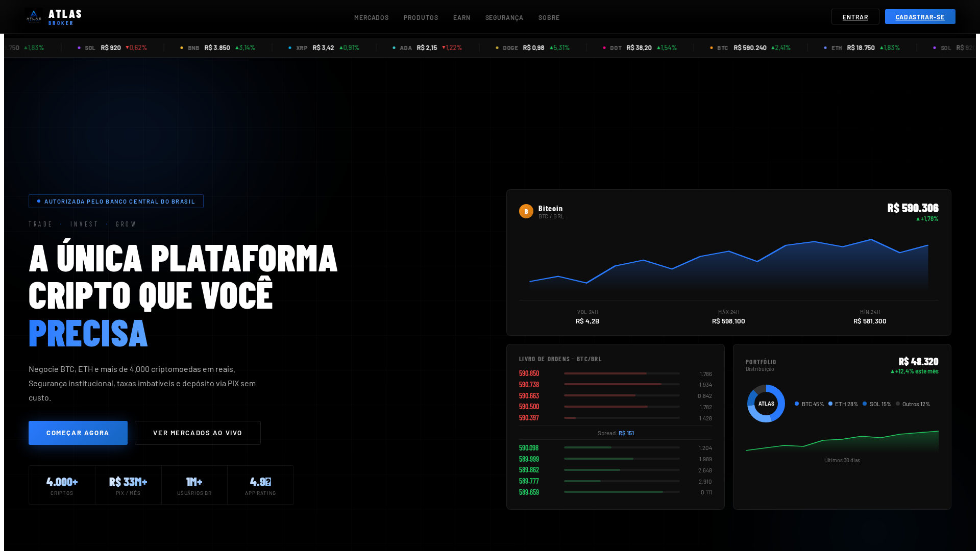Click the green portfolio 30-day chart
This screenshot has height=551, width=980.
[x=842, y=441]
